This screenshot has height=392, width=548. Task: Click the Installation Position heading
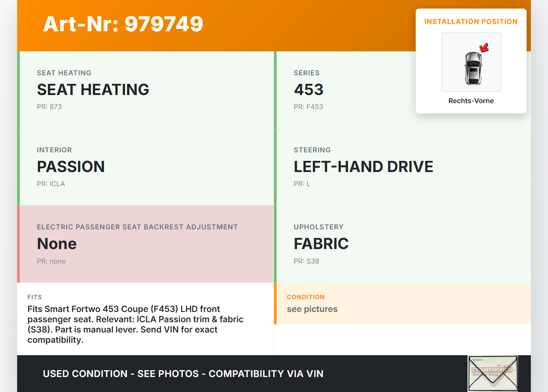click(x=471, y=21)
